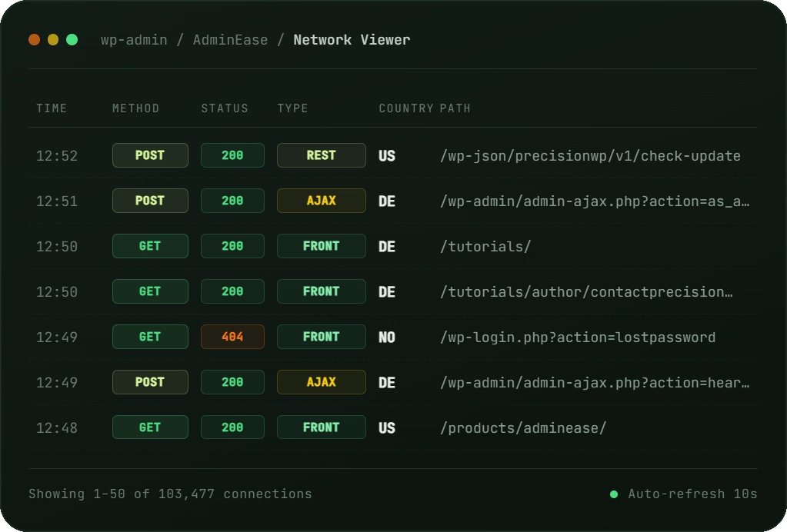Click the green window dot
The image size is (787, 532).
pyautogui.click(x=72, y=40)
